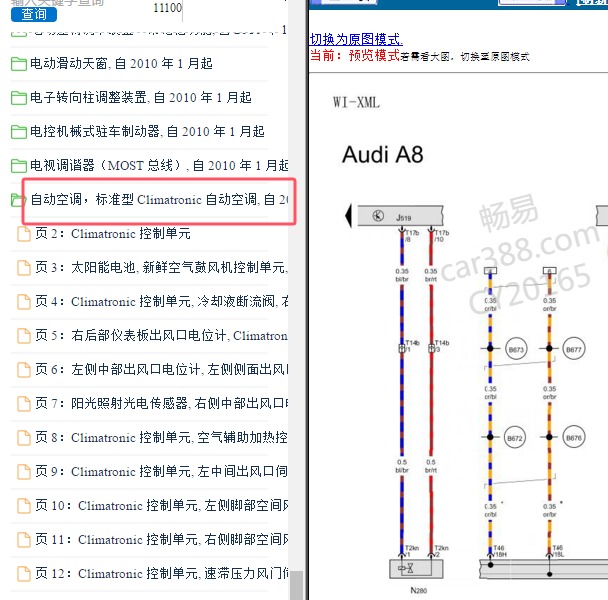The height and width of the screenshot is (600, 608).
Task: Select 电视调谐器（MOST 总线）entry
Action: pos(159,165)
